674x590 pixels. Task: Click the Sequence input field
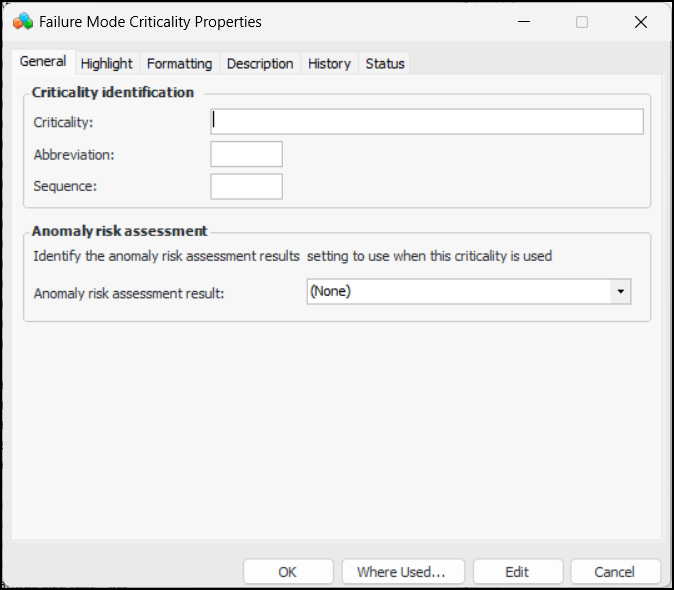tap(246, 187)
